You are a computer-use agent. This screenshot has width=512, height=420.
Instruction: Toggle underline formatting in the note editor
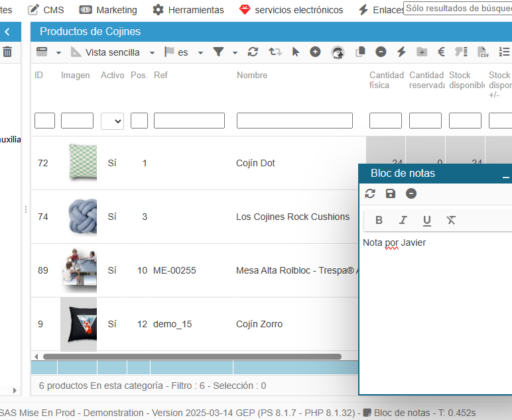(x=426, y=220)
